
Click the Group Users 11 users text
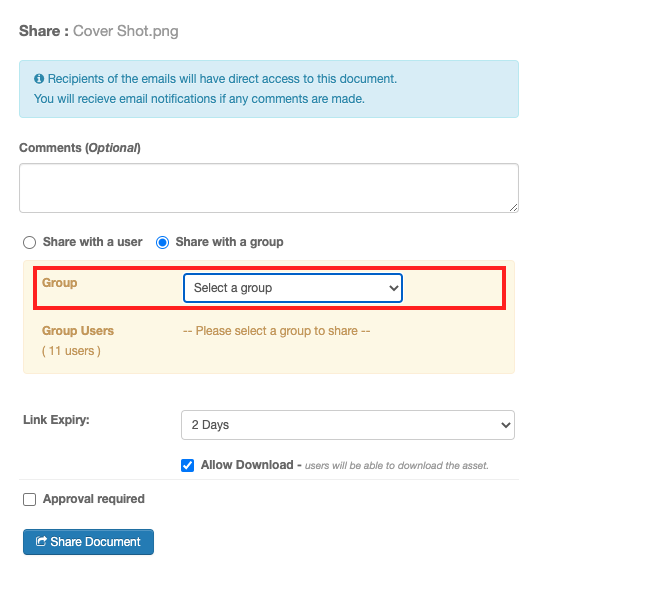tap(78, 341)
